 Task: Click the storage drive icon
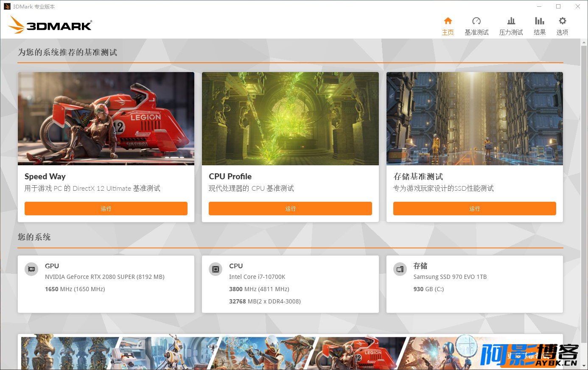coord(400,269)
